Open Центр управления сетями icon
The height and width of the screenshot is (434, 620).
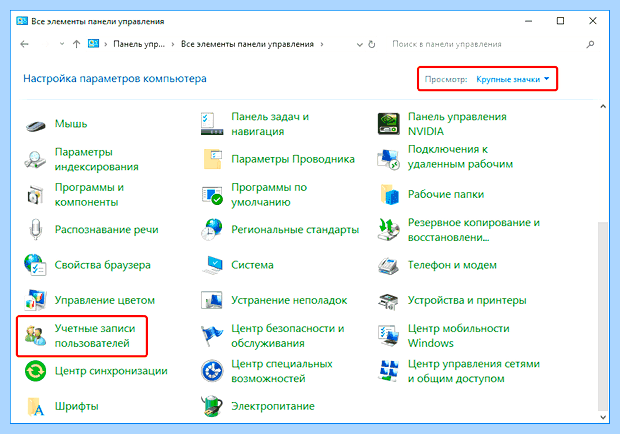(x=388, y=371)
